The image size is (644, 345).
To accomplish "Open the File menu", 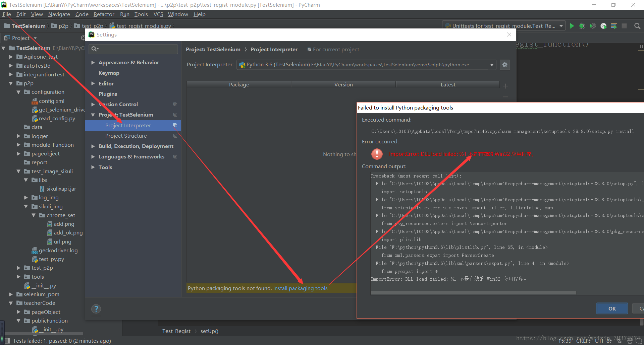I will [x=7, y=14].
